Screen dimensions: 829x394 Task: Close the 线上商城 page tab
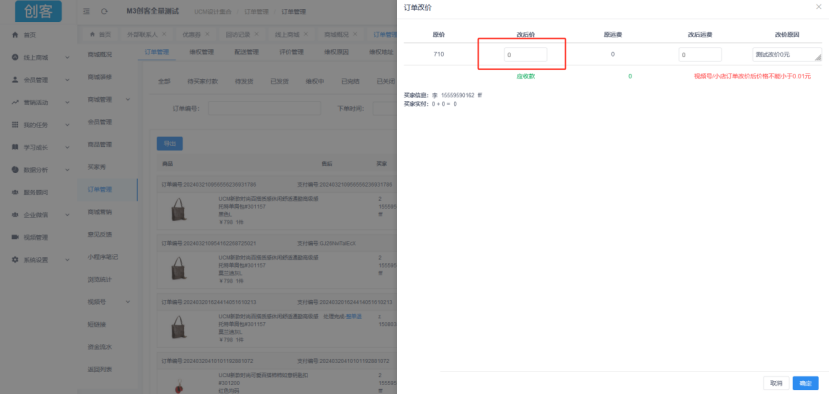click(x=306, y=34)
